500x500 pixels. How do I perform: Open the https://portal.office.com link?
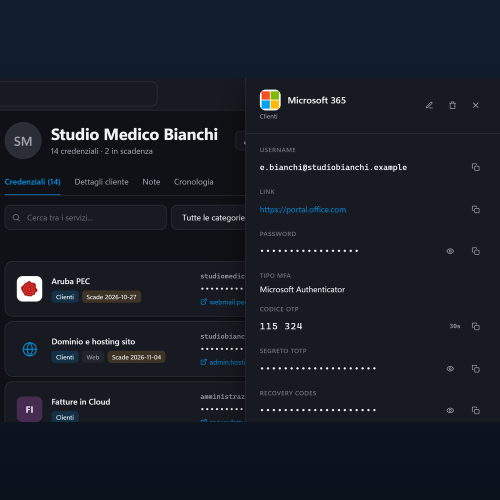[x=303, y=210]
